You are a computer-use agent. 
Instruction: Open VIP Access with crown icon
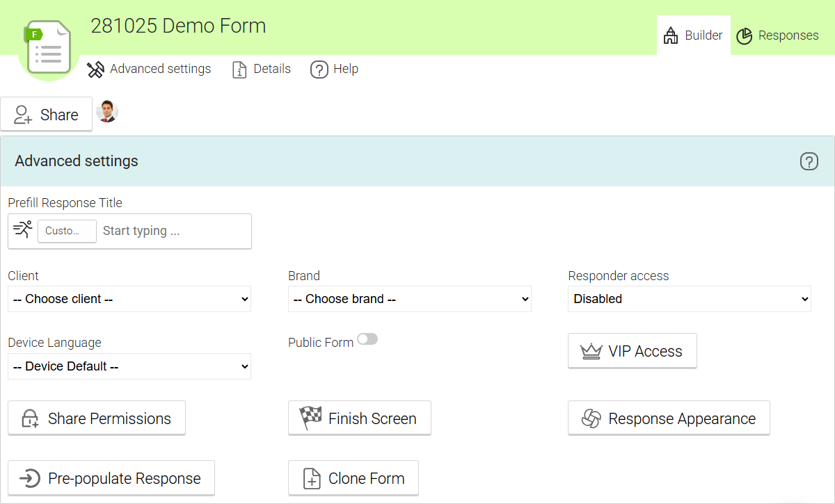pyautogui.click(x=632, y=351)
